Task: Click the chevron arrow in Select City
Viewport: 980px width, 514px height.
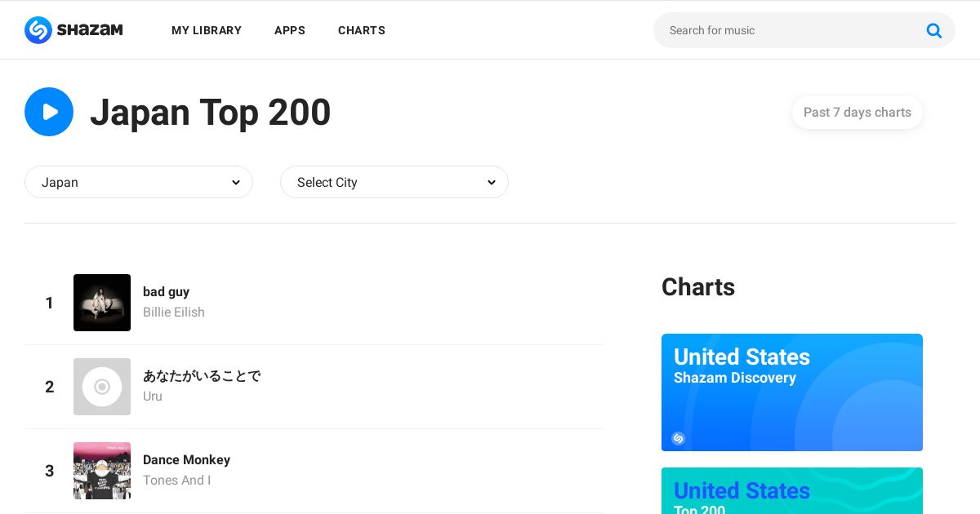Action: tap(492, 183)
